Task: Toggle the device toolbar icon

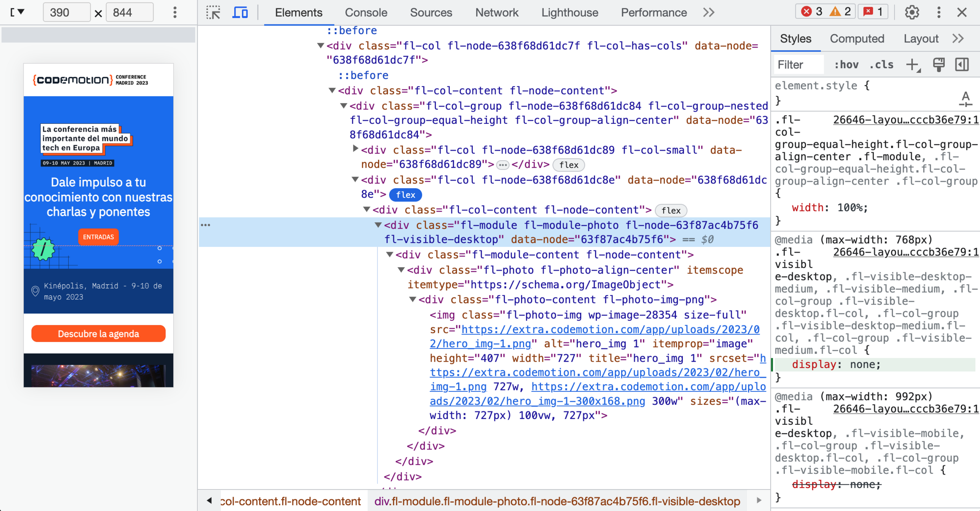Action: (240, 13)
